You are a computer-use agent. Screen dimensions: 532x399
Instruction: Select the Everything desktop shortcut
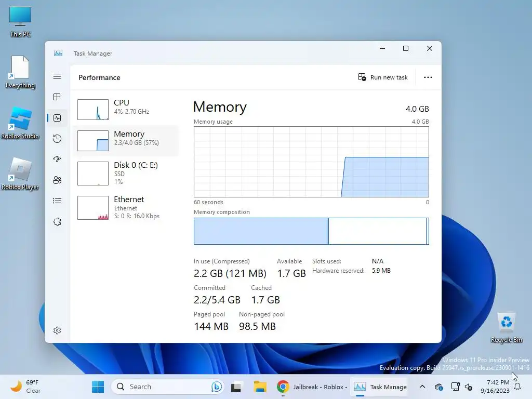coord(20,72)
